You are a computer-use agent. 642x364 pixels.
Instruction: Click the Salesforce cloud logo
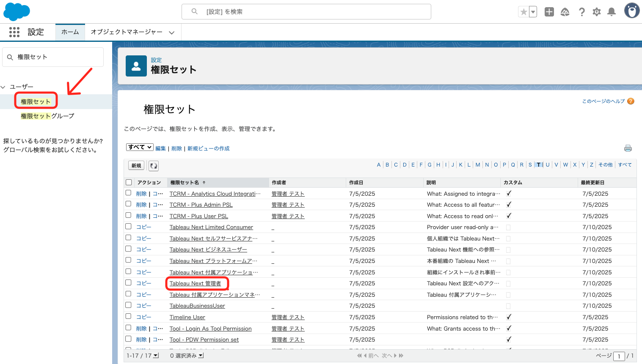(x=17, y=12)
